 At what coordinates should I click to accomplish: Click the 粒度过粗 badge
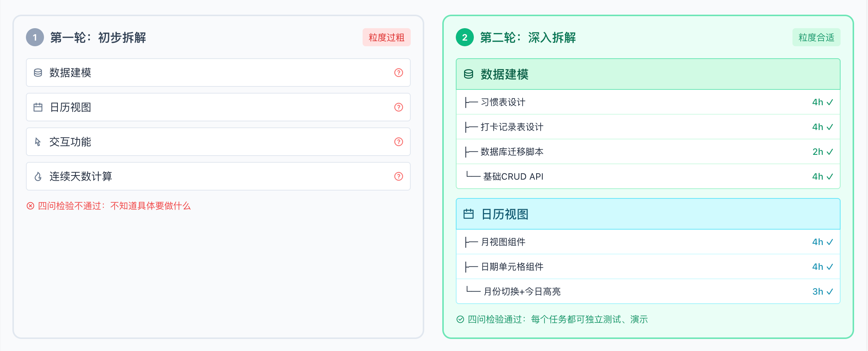pos(386,37)
